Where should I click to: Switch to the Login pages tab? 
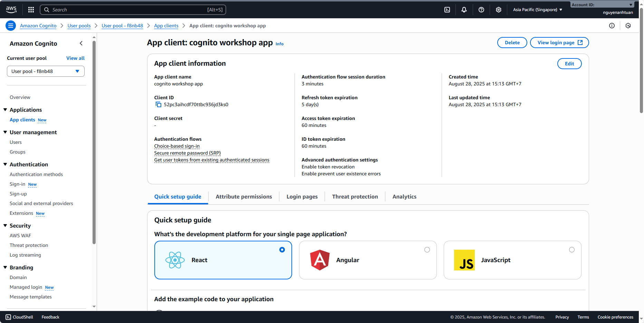[x=302, y=196]
